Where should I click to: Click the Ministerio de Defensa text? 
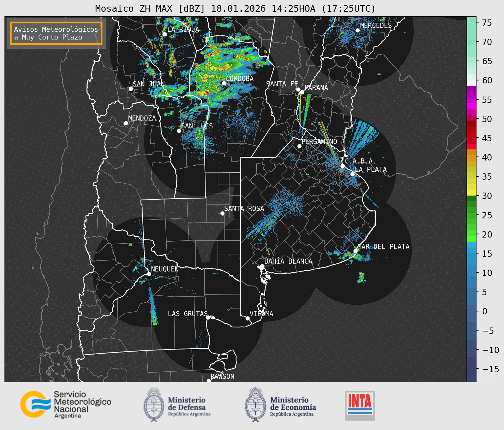click(189, 406)
